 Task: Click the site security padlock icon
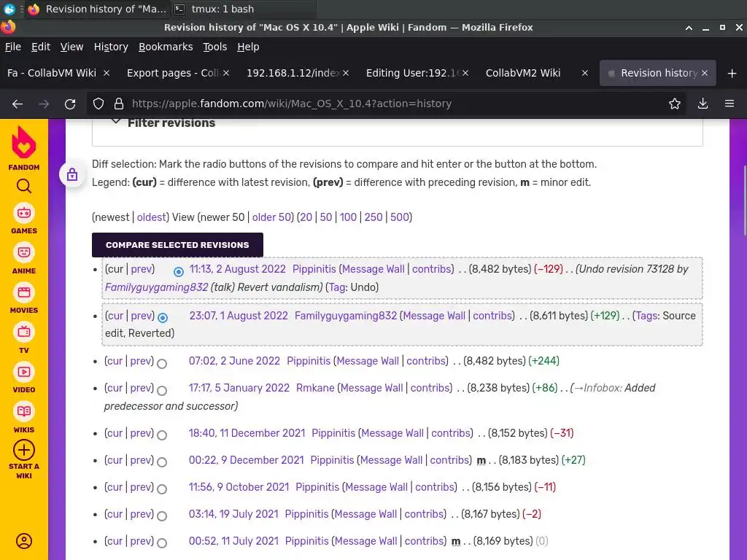119,104
